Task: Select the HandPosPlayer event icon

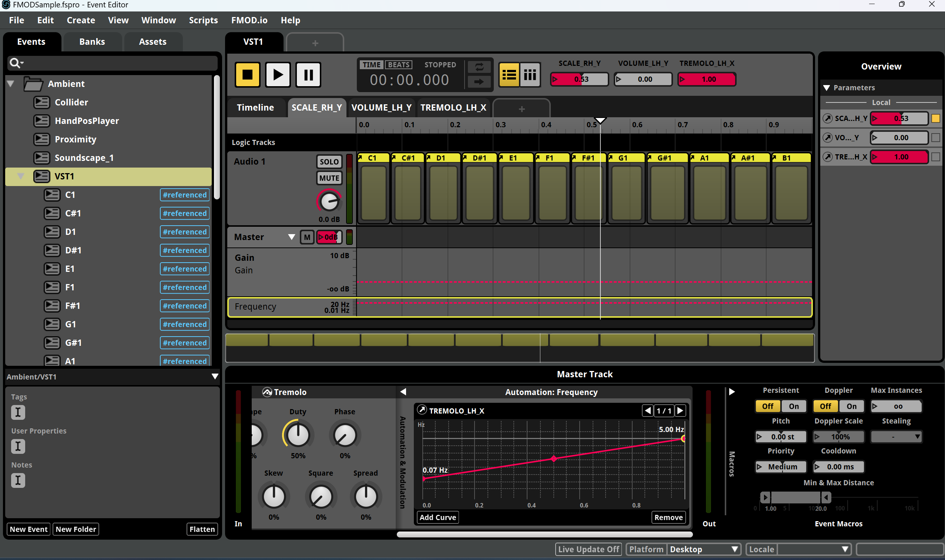Action: (x=41, y=121)
